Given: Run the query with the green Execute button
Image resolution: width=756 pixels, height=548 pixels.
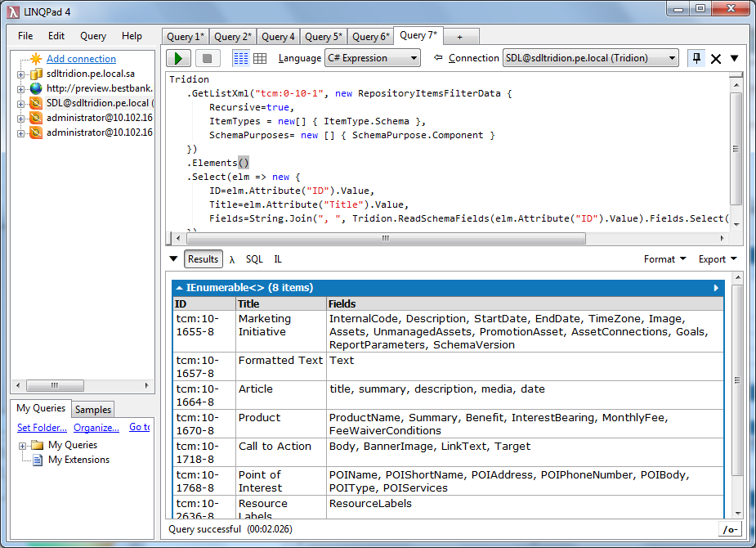Looking at the screenshot, I should [178, 58].
